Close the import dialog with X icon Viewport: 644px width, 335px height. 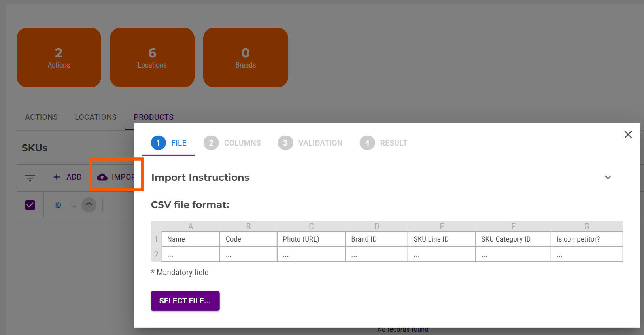point(628,134)
